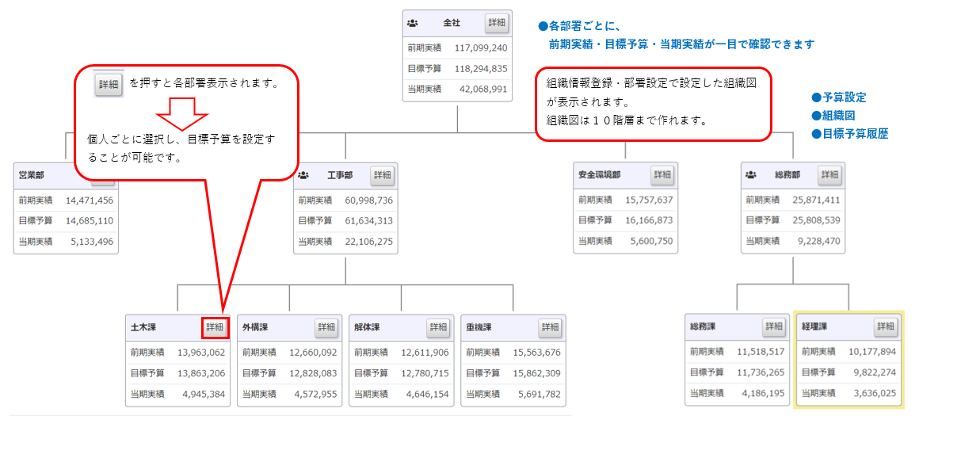The height and width of the screenshot is (458, 980).
Task: Click the people icon on 全社 card
Action: pyautogui.click(x=412, y=24)
